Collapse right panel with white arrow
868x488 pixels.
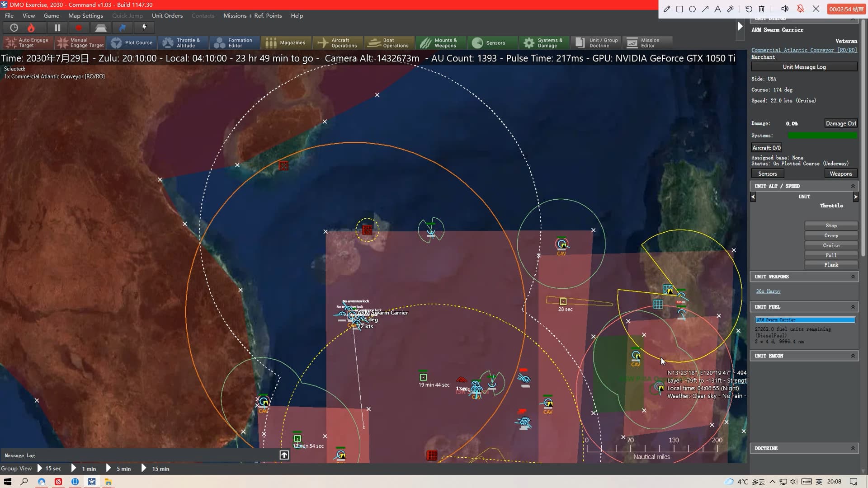[x=740, y=27]
